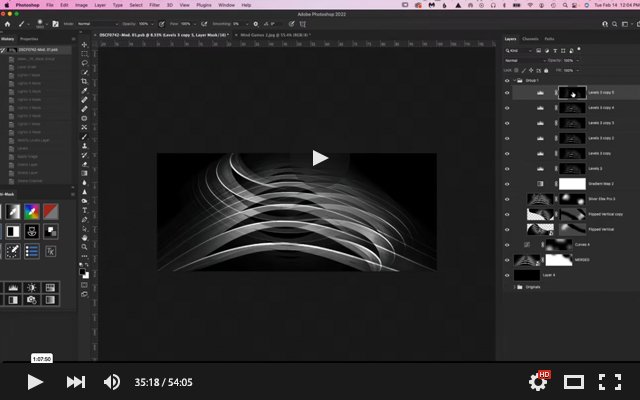
Task: Click the blue list icon in mask panel
Action: pyautogui.click(x=31, y=251)
